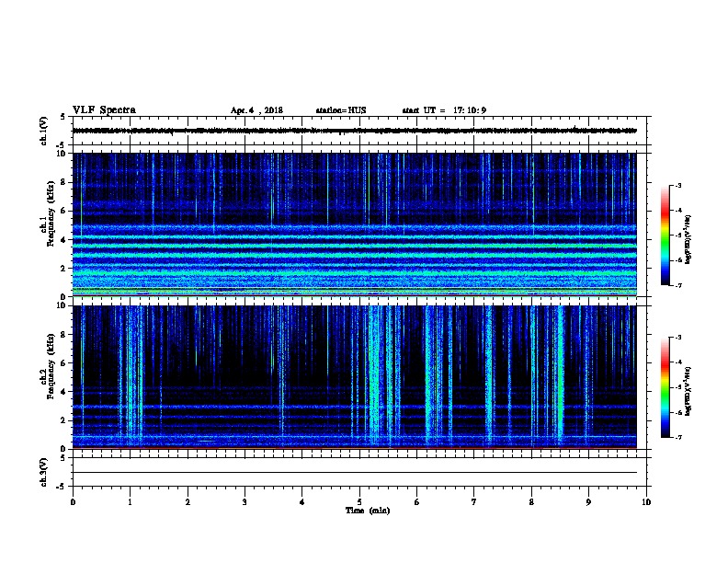This screenshot has height=563, width=728.
Task: Click the '8' kHz tick on ch.1 frequency axis
Action: (63, 182)
